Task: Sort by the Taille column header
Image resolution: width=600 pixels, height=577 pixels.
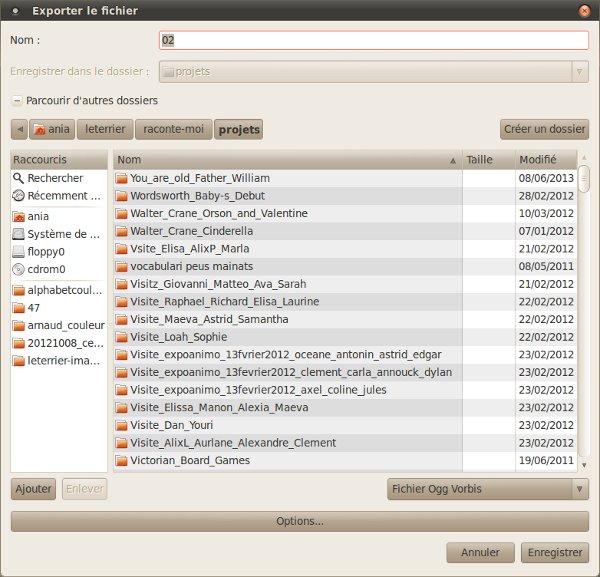Action: [489, 160]
